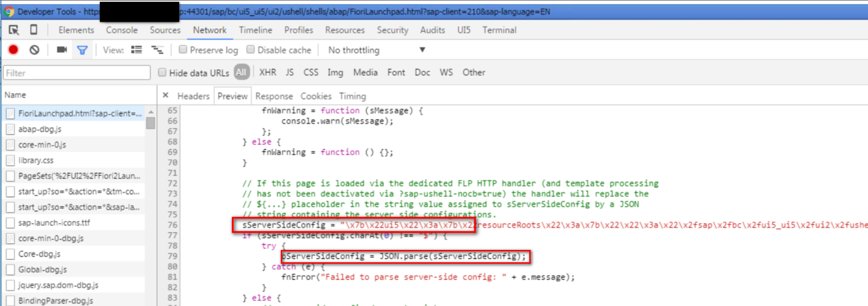Click the capture screenshots camera icon
The height and width of the screenshot is (306, 868).
click(x=62, y=49)
